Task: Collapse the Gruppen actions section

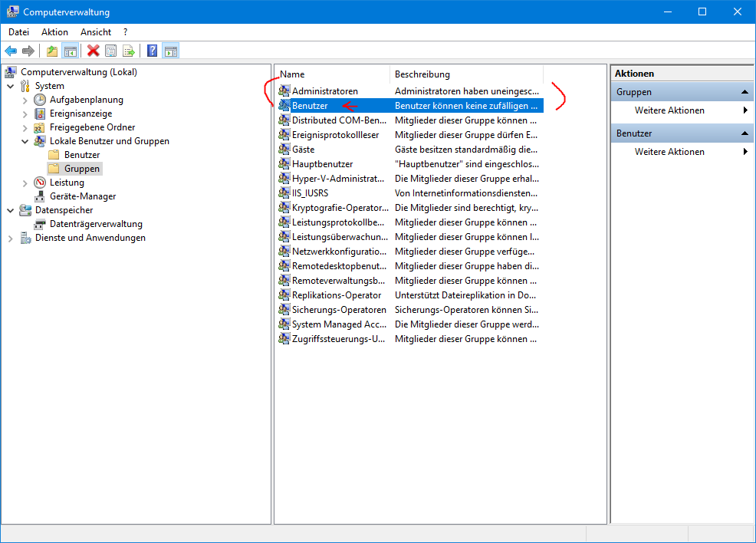Action: [744, 91]
